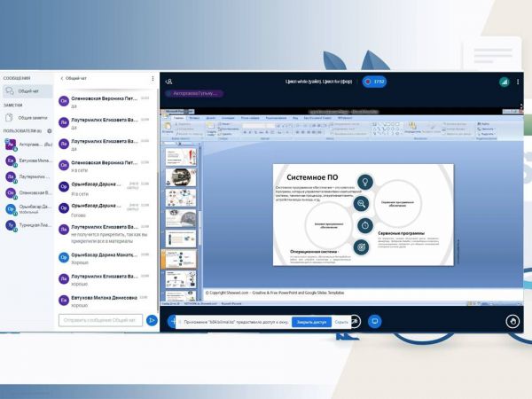Toggle the recording timer indicator 17:57

[x=374, y=82]
